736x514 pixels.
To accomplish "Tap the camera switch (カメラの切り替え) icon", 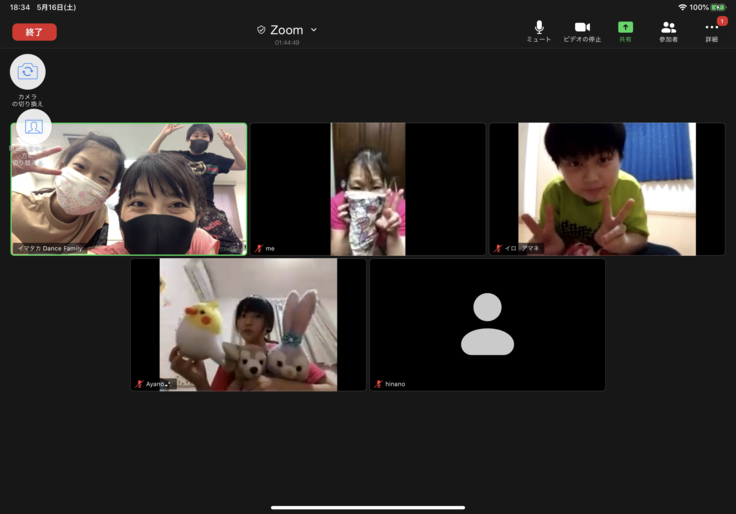I will 28,72.
